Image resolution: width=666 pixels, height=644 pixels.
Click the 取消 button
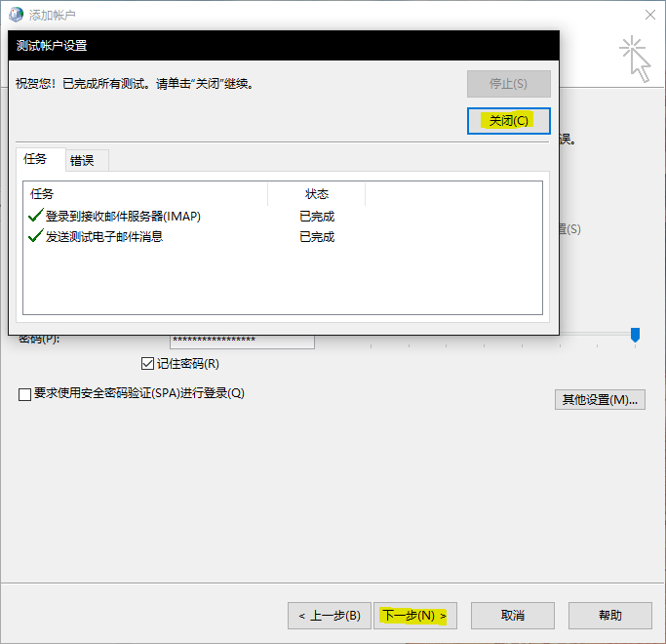click(x=513, y=616)
